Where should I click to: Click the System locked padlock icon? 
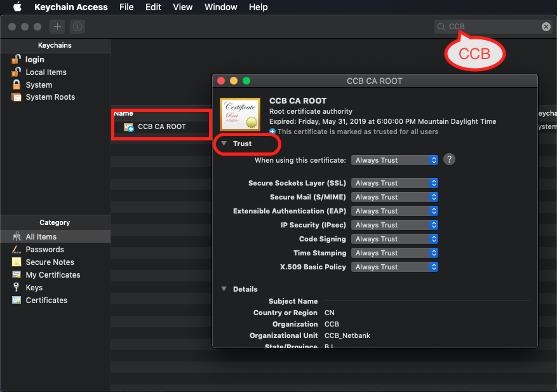[x=17, y=84]
